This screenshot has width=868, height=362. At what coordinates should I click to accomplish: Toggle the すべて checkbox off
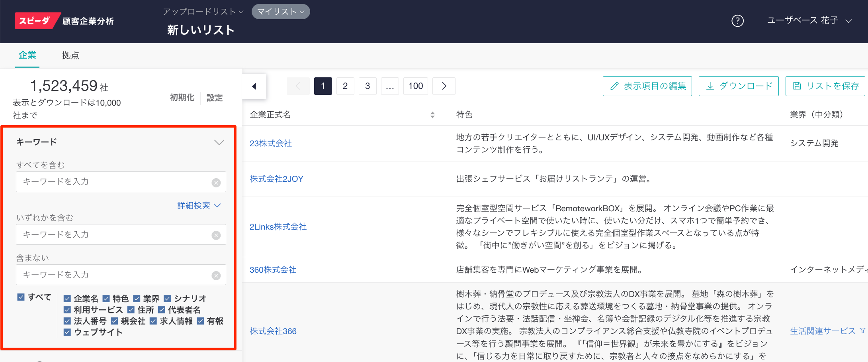pyautogui.click(x=21, y=297)
